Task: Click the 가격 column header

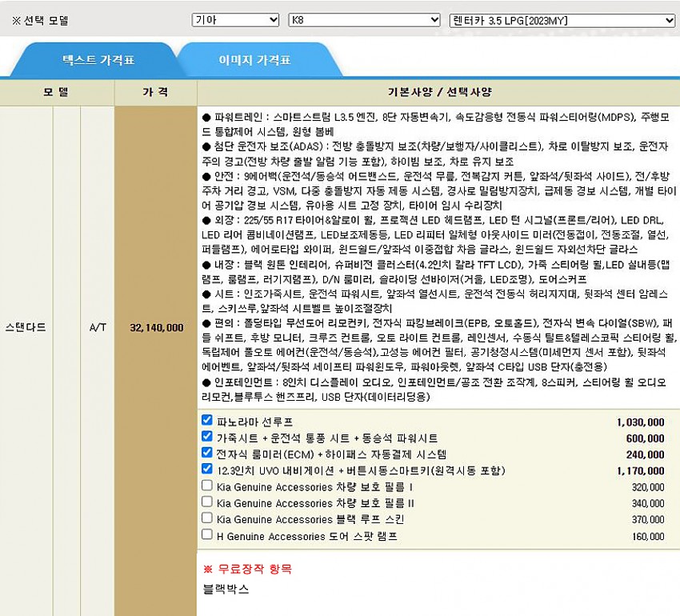Action: click(x=155, y=92)
